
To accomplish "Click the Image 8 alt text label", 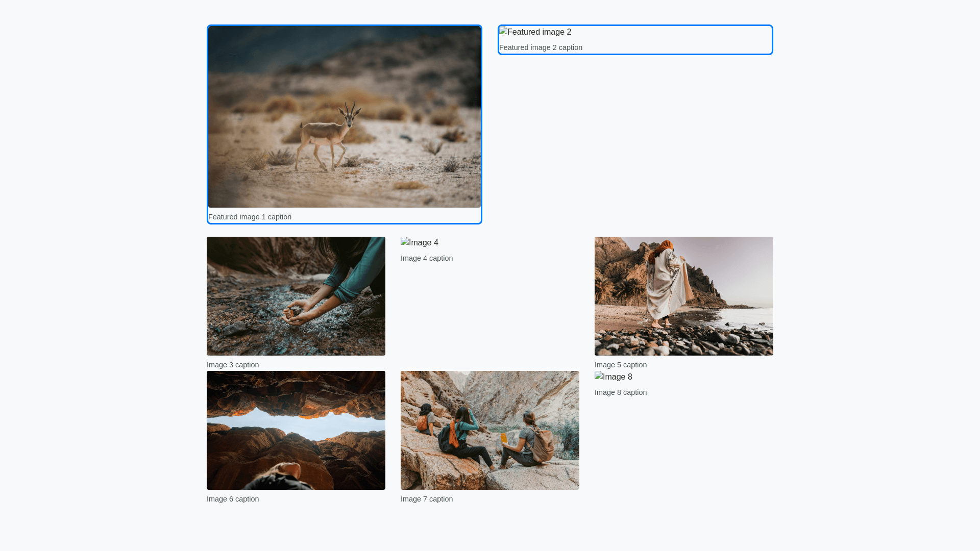I will (x=618, y=377).
